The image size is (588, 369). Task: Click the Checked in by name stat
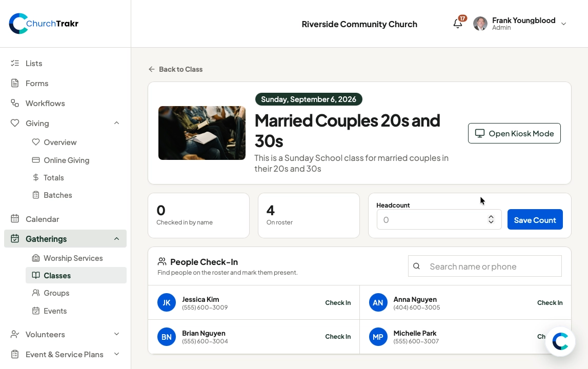click(199, 216)
